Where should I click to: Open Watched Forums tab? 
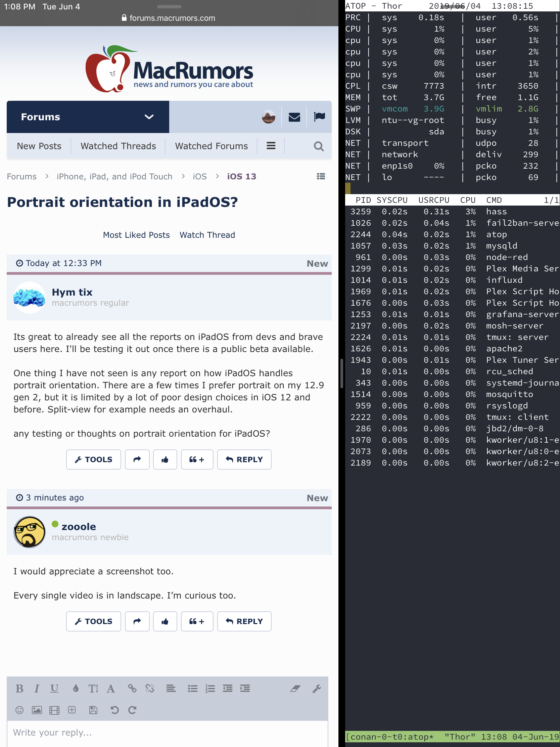click(x=211, y=146)
